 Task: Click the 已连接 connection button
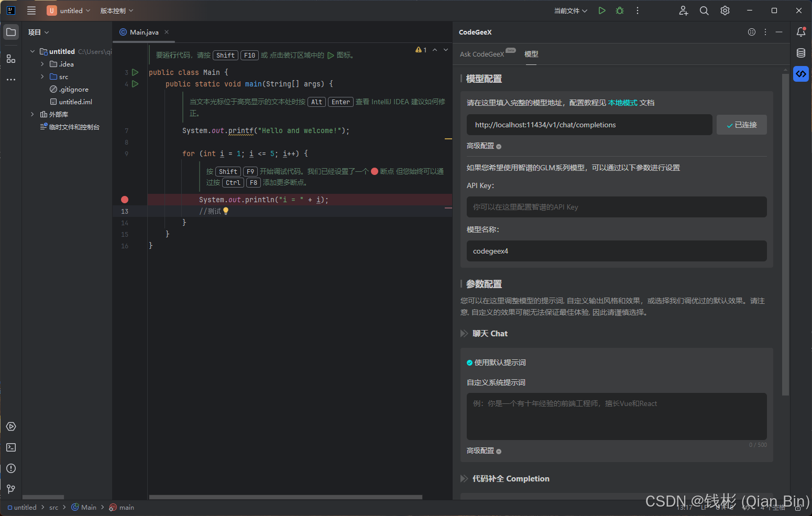tap(741, 125)
